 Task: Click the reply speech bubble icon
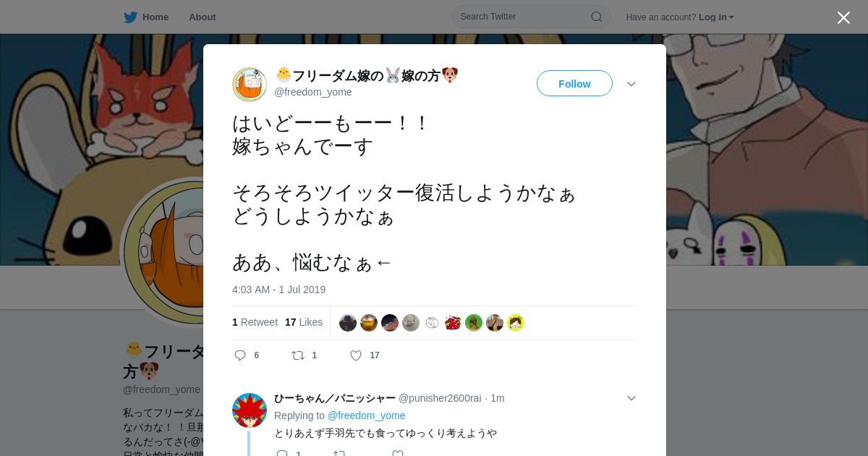[240, 355]
